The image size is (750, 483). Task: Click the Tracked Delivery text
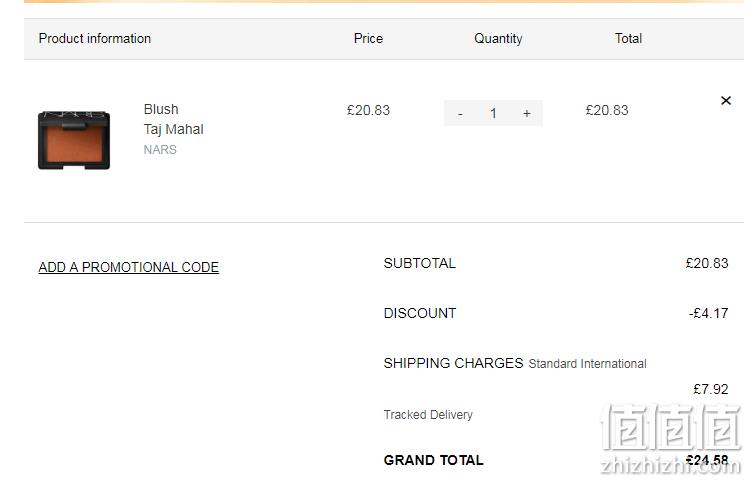(x=428, y=415)
